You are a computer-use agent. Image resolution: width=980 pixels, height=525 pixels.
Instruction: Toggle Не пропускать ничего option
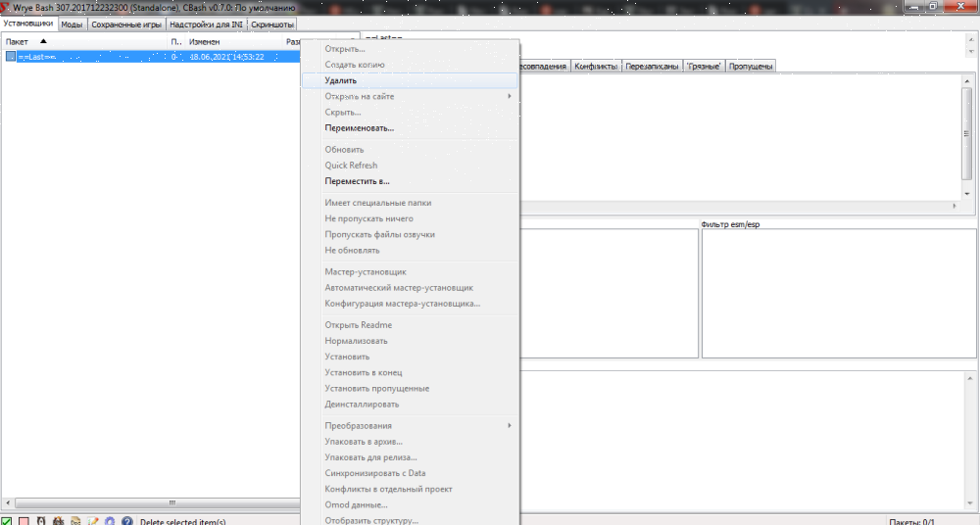click(410, 218)
